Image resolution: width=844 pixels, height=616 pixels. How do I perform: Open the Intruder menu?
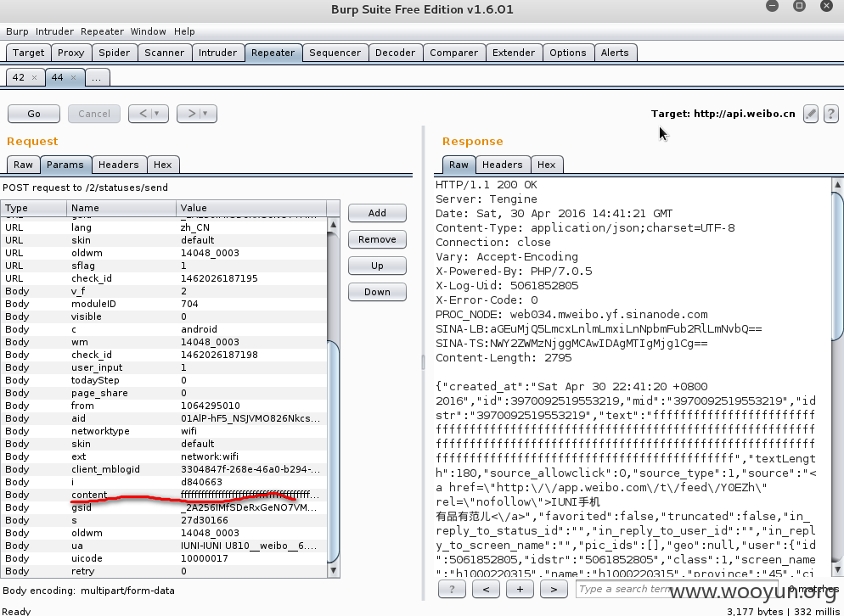coord(55,31)
